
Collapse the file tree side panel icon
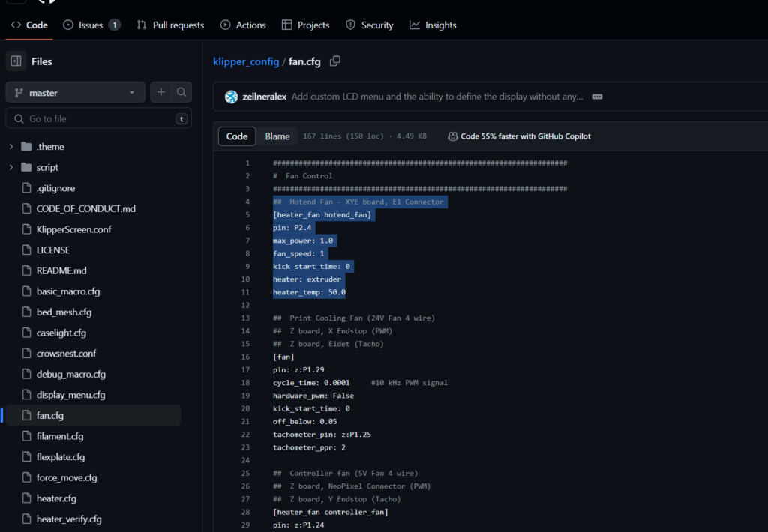[x=16, y=61]
